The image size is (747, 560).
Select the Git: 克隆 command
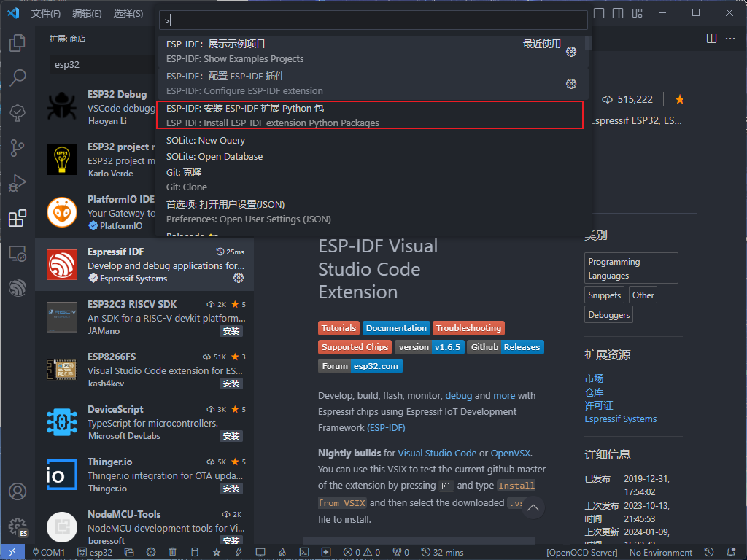coord(372,179)
